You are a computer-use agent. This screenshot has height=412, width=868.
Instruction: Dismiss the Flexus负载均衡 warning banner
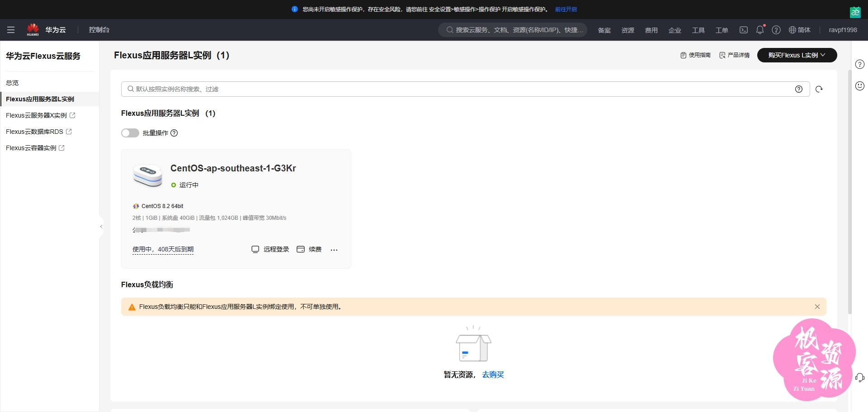point(817,307)
